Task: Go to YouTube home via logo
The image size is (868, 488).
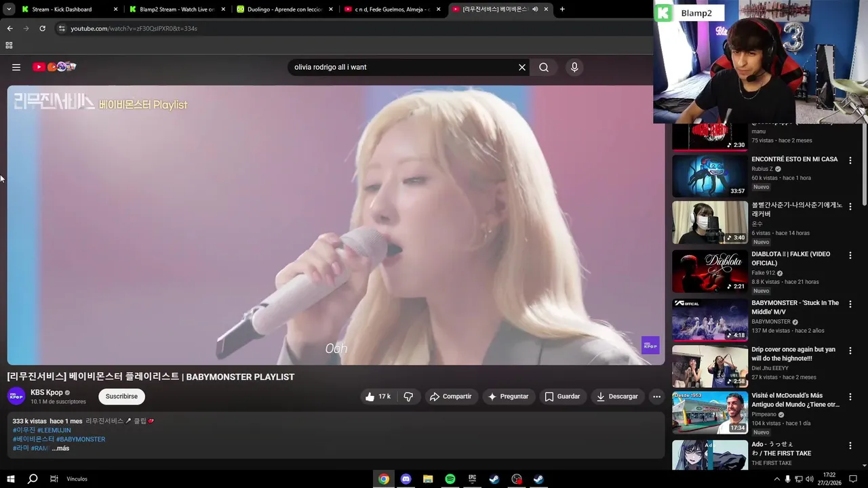Action: (x=54, y=66)
